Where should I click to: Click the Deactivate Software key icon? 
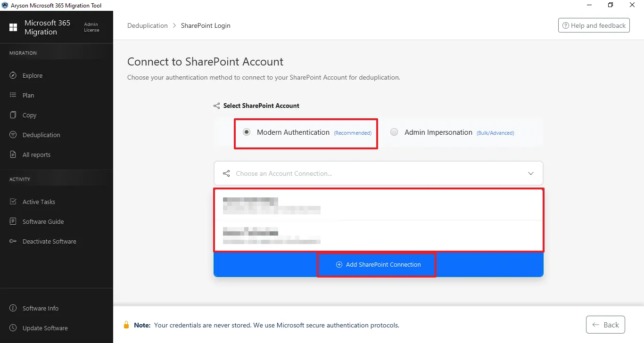pos(13,241)
